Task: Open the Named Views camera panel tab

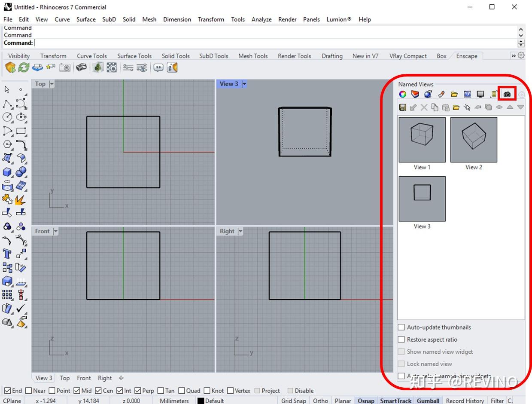Action: click(x=507, y=94)
